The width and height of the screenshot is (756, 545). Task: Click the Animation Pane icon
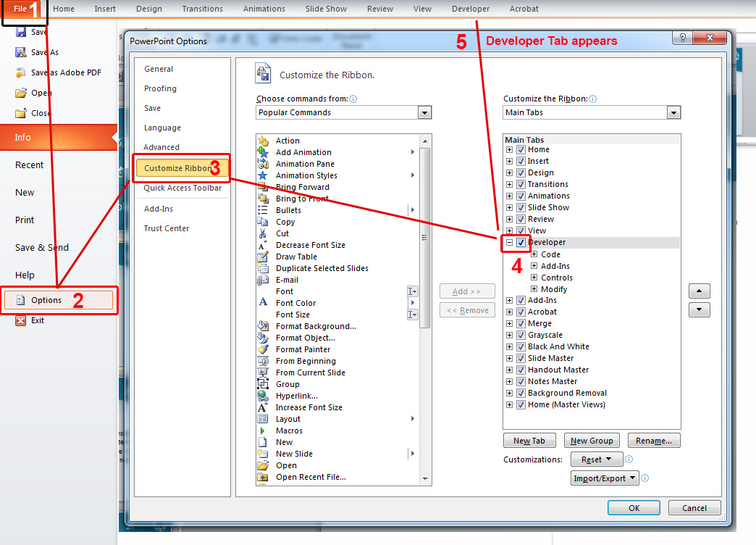tap(263, 164)
